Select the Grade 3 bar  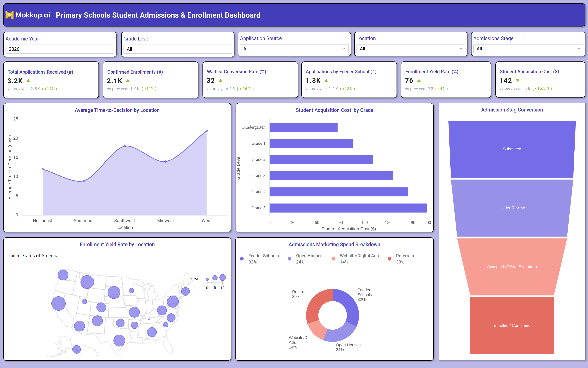click(x=331, y=176)
